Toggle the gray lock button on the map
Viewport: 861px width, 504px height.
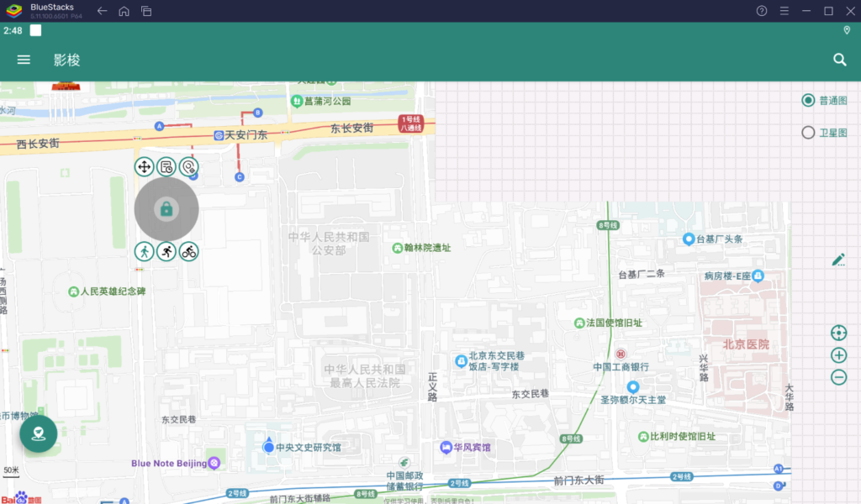(166, 208)
